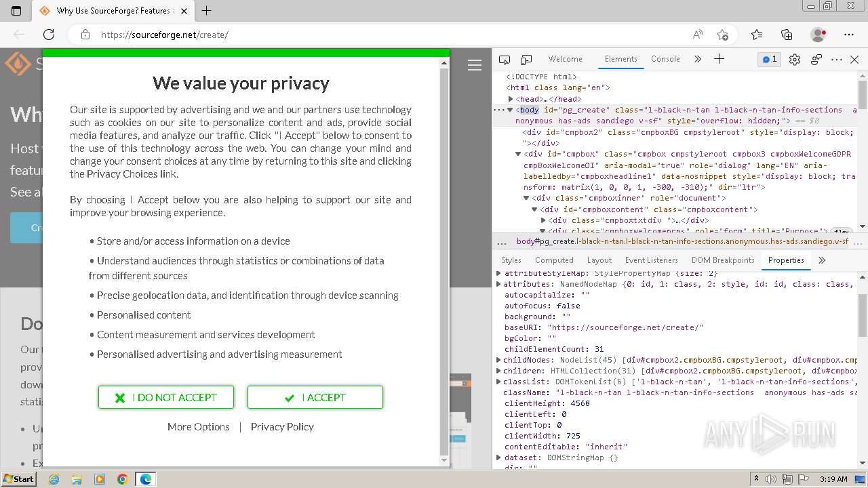Open Edge Settings and more menu

pyautogui.click(x=849, y=35)
